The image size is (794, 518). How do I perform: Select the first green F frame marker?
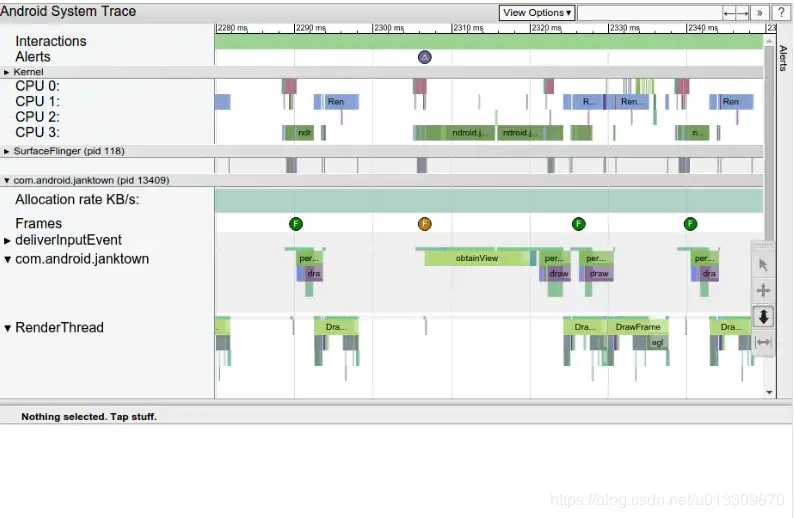point(296,224)
